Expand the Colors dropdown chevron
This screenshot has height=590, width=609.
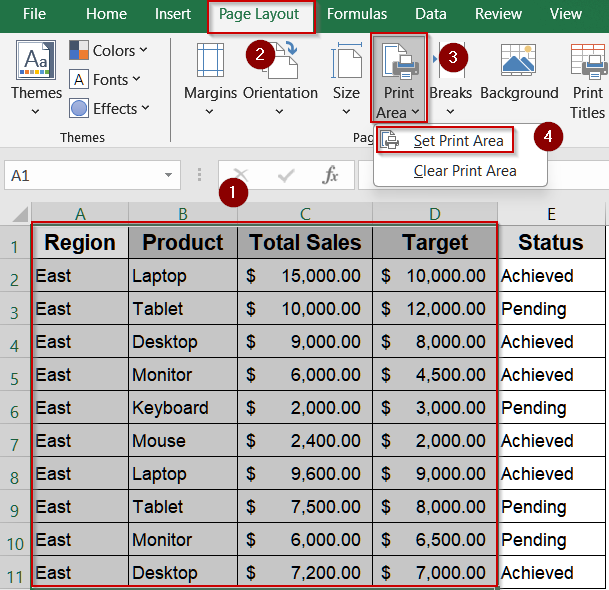(143, 50)
